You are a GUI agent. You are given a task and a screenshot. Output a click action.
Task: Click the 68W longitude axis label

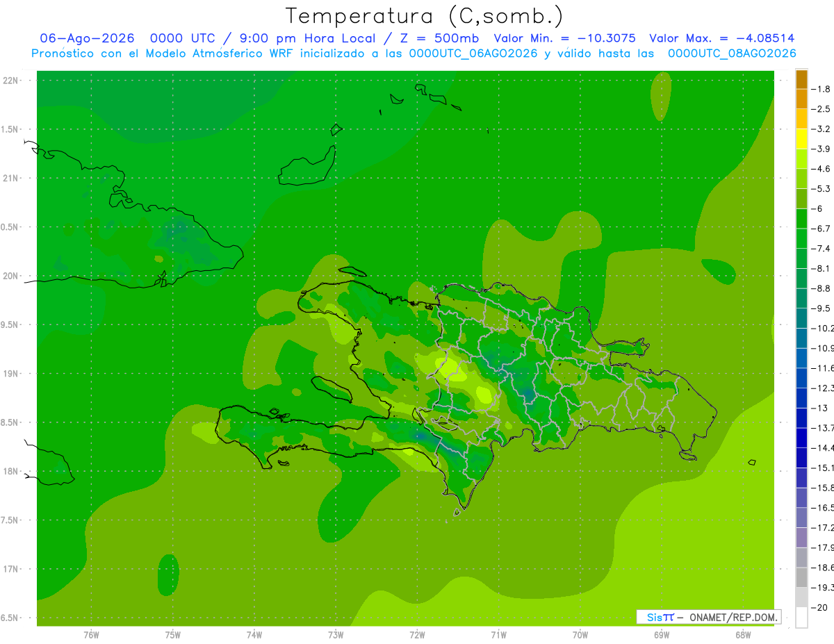coord(743,634)
